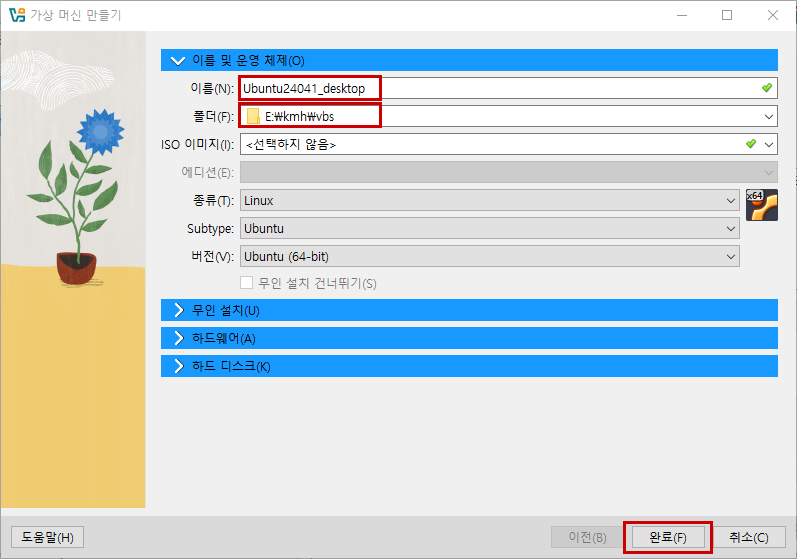Click the 이름 text field
Image resolution: width=797 pixels, height=559 pixels.
click(509, 88)
